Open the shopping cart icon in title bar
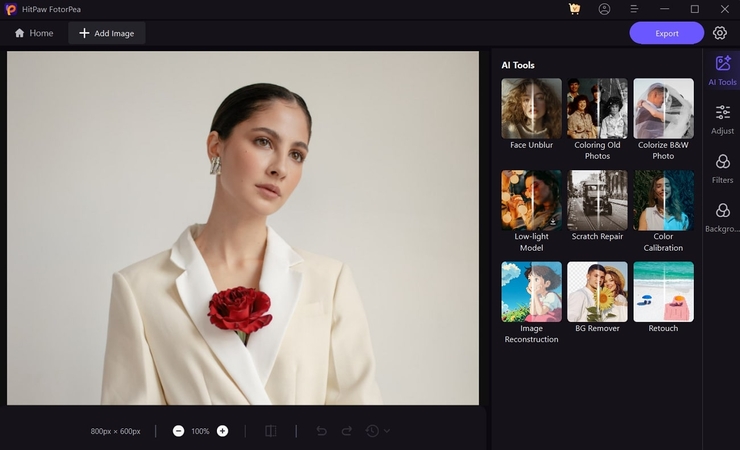The height and width of the screenshot is (450, 740). [x=574, y=9]
